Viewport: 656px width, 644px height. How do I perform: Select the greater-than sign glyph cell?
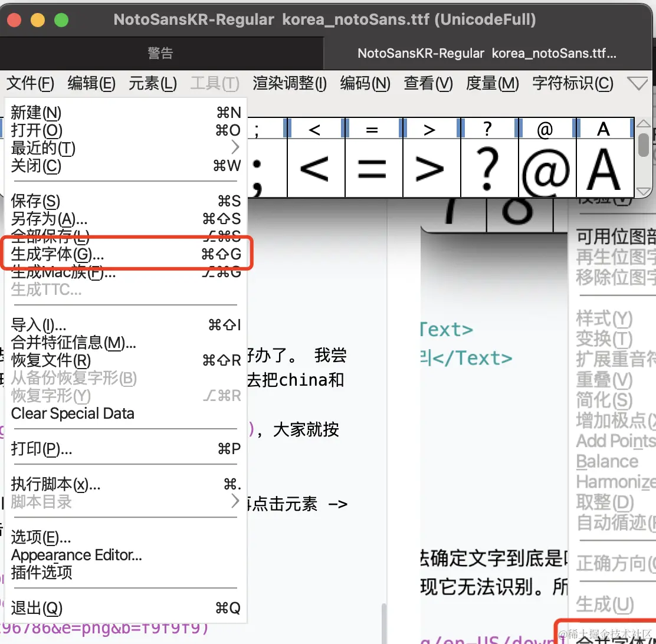coord(431,167)
